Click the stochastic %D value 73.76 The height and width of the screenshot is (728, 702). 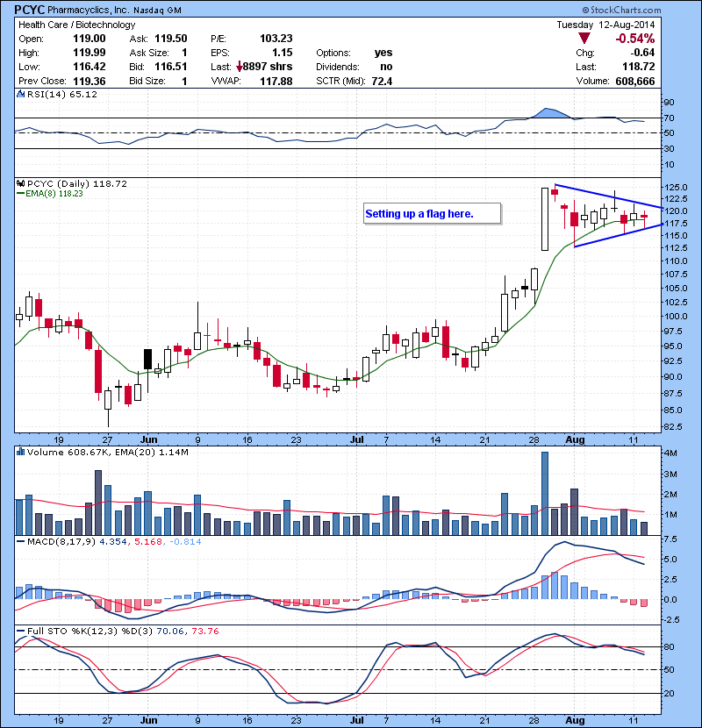[204, 631]
